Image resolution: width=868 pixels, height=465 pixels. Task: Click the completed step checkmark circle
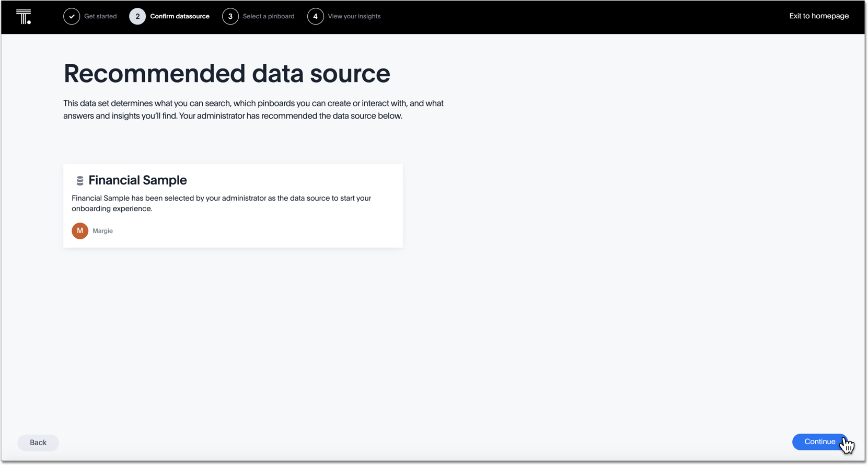coord(72,17)
